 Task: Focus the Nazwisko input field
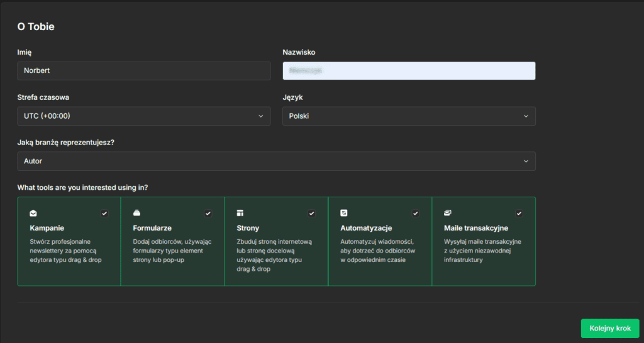point(409,71)
